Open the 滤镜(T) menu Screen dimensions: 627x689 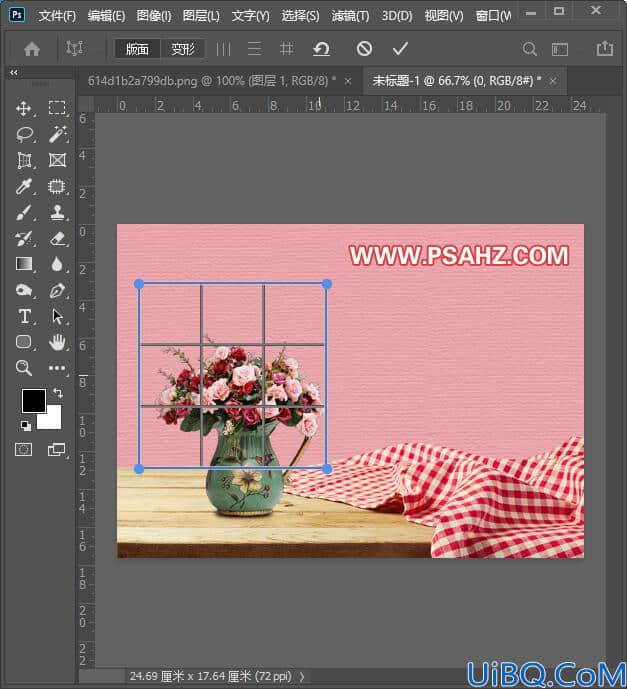click(350, 16)
